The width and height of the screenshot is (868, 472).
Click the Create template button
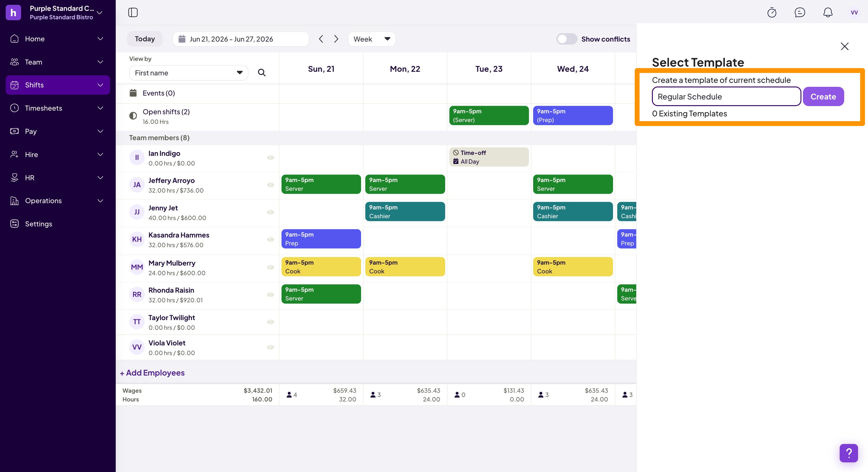tap(823, 96)
